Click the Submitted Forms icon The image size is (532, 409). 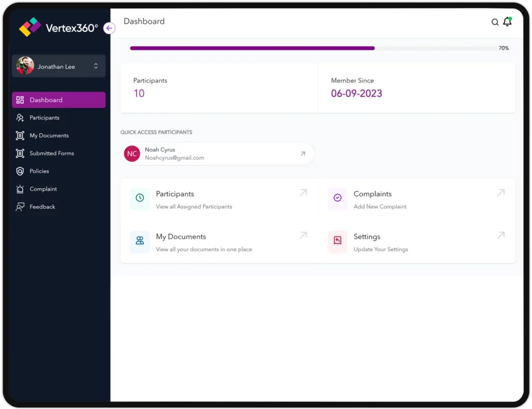(19, 153)
